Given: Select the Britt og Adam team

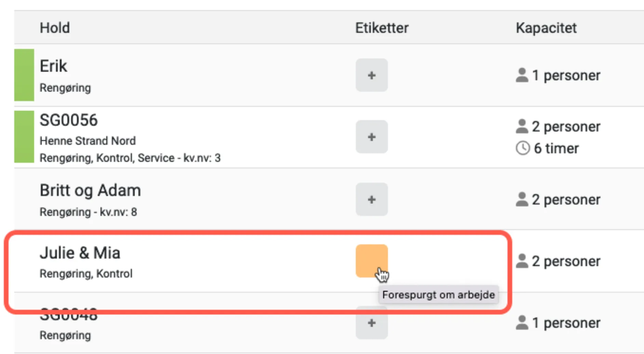Looking at the screenshot, I should 90,190.
